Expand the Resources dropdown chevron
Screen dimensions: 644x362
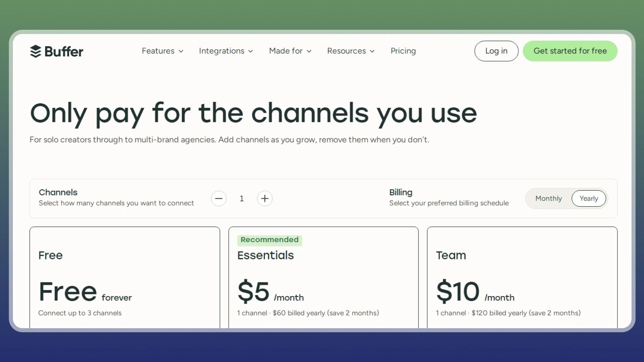[x=372, y=51]
